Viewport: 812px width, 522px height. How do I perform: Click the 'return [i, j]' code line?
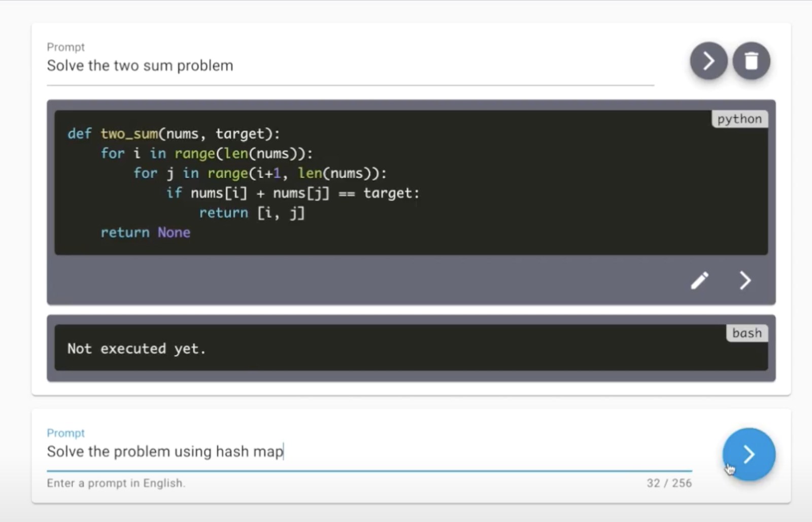(252, 213)
